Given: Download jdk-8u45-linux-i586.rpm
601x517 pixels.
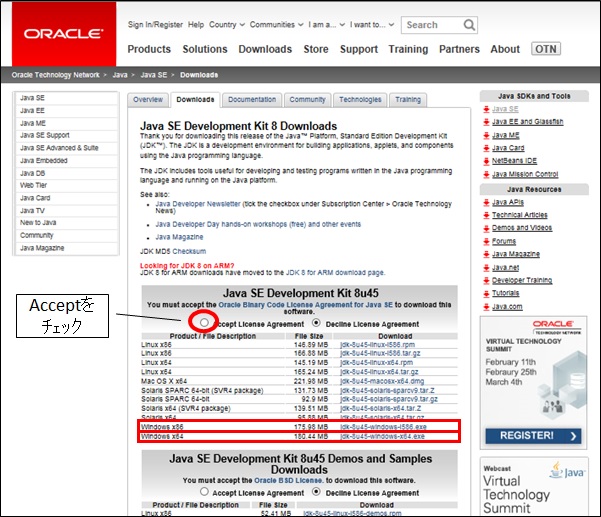Looking at the screenshot, I should click(378, 345).
